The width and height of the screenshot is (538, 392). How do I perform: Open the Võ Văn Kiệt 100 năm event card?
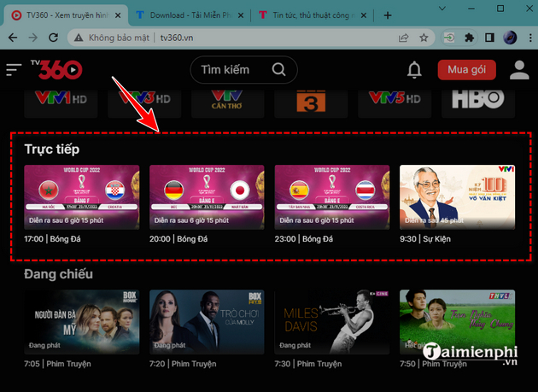(x=458, y=197)
